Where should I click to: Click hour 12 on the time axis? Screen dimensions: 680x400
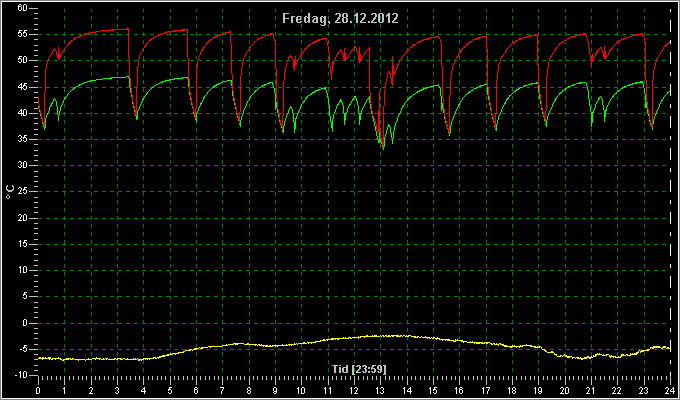tap(354, 390)
